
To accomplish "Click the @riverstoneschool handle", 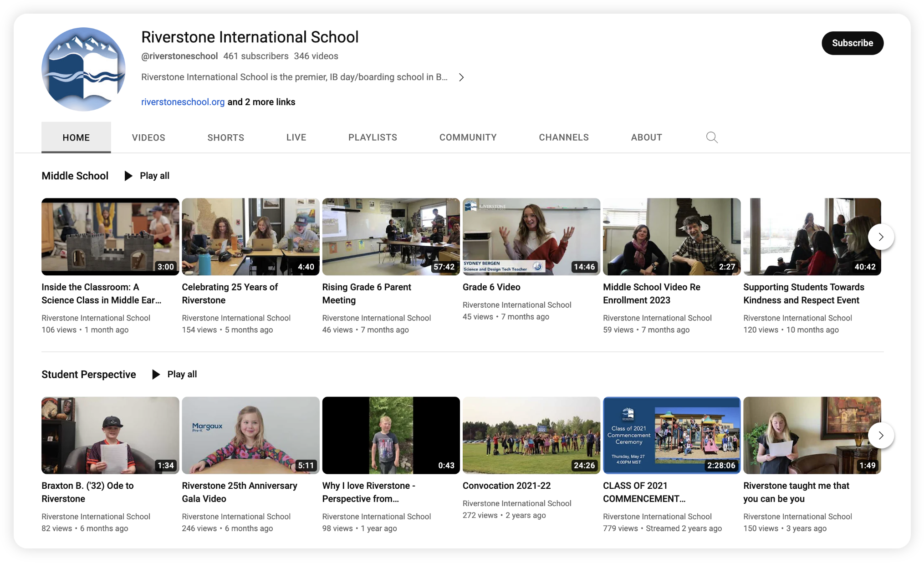I will (179, 56).
